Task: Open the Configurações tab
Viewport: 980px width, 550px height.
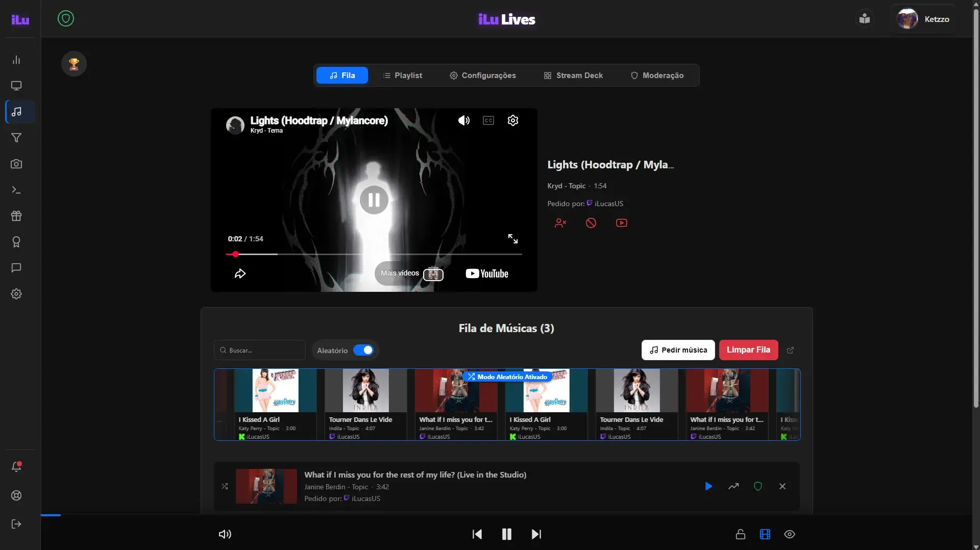Action: 482,76
